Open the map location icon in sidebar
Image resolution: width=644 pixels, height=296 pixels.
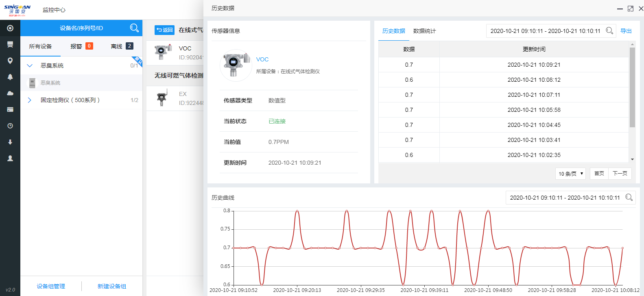pos(10,61)
